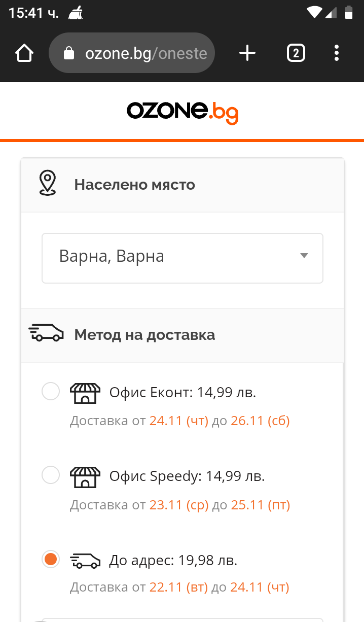
Task: Tap the store icon beside Офис Еконт
Action: click(x=85, y=393)
